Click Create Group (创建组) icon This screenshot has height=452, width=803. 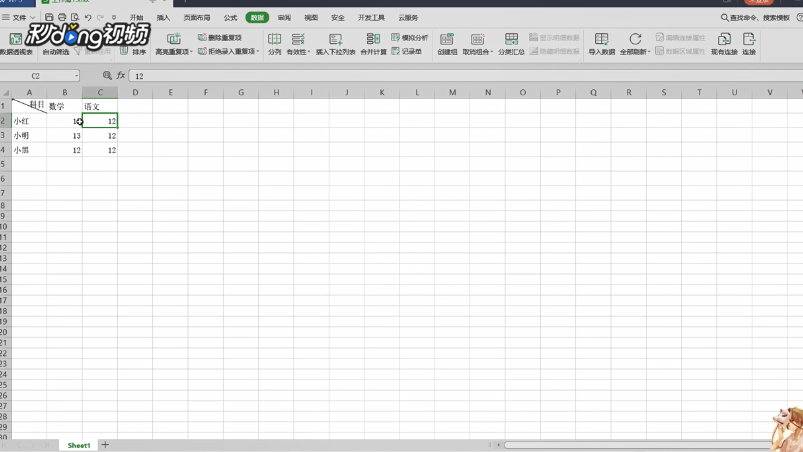point(447,39)
